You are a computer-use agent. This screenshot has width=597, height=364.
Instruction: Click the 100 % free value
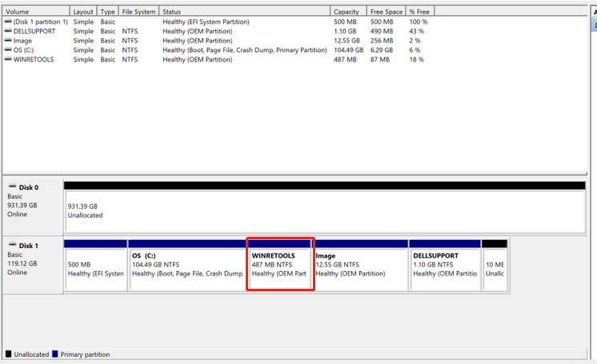418,22
